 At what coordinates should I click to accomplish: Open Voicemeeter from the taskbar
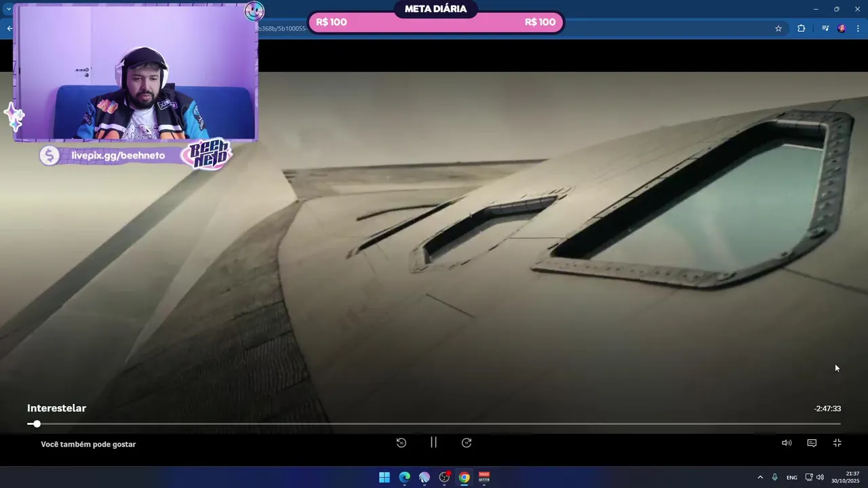click(x=484, y=477)
